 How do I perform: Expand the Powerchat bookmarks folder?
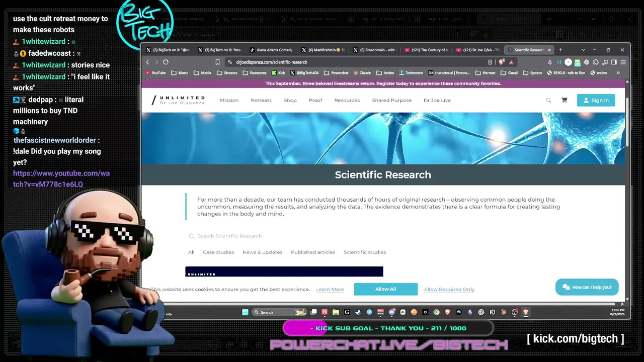tap(336, 73)
